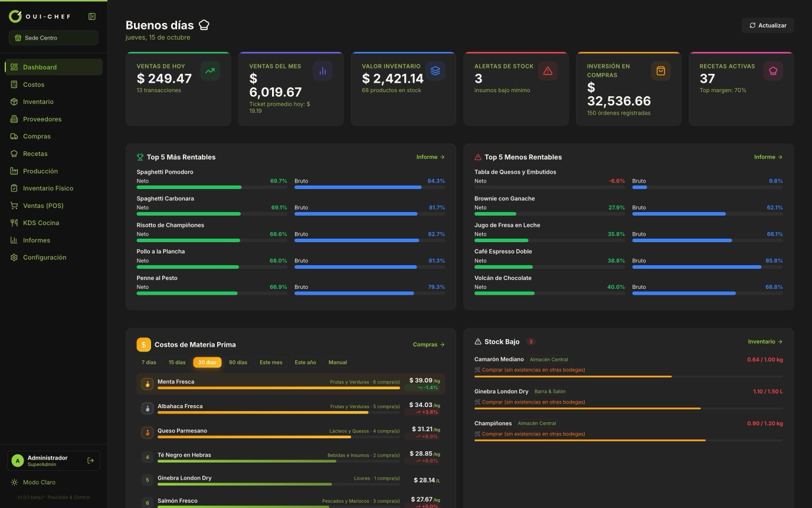Screen dimensions: 812x508
Task: Click the trophy icon beside Top 5 Más Rentables
Action: coord(140,157)
